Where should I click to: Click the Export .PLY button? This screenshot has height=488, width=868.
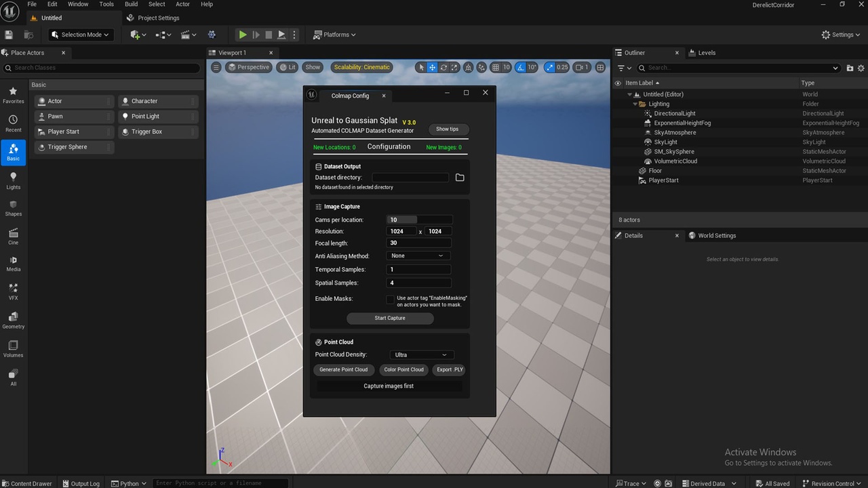(450, 370)
